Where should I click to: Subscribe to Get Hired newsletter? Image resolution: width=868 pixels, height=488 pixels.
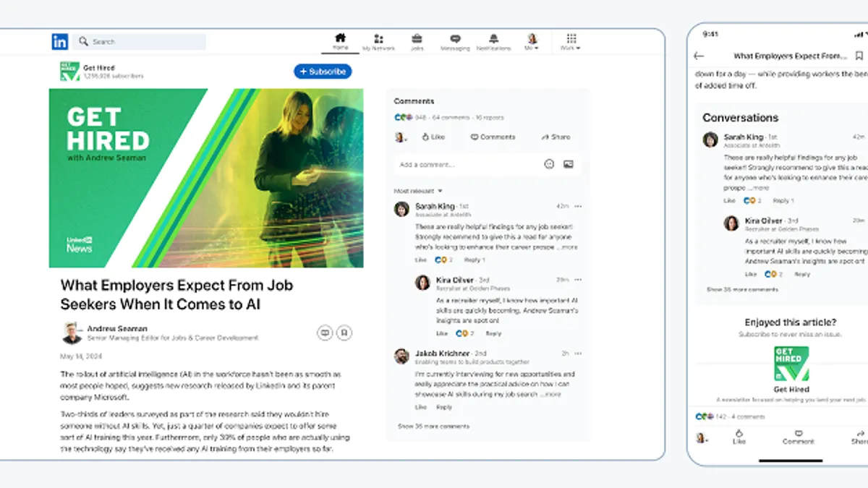pos(323,72)
